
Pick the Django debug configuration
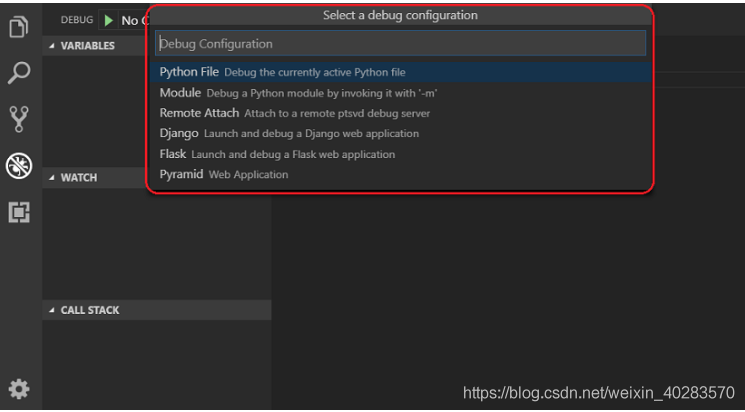[x=179, y=133]
